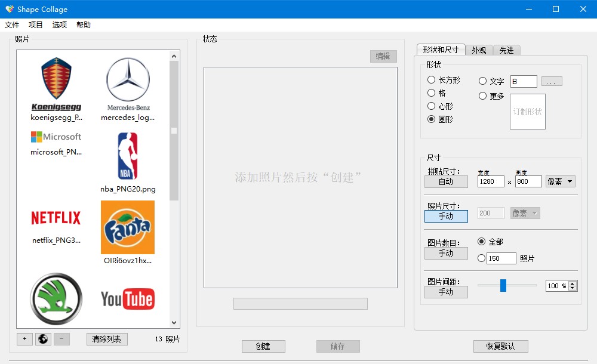597x364 pixels.
Task: Click the 创建 button
Action: (263, 346)
